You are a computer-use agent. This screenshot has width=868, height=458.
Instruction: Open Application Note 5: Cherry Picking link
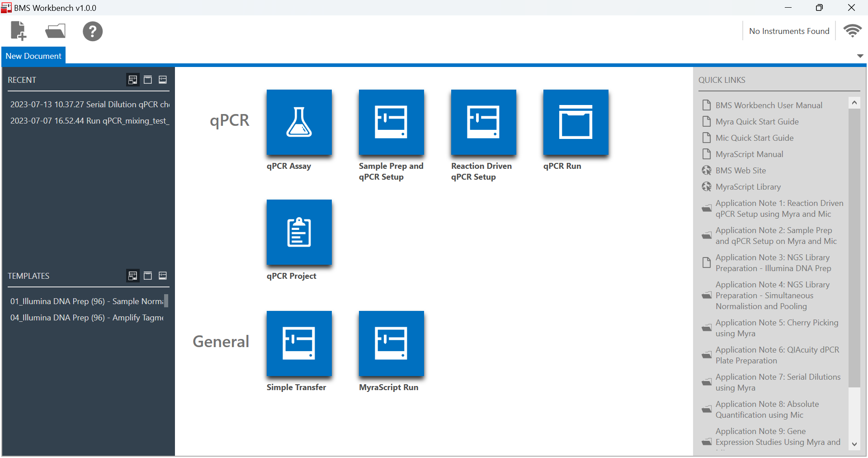[777, 328]
